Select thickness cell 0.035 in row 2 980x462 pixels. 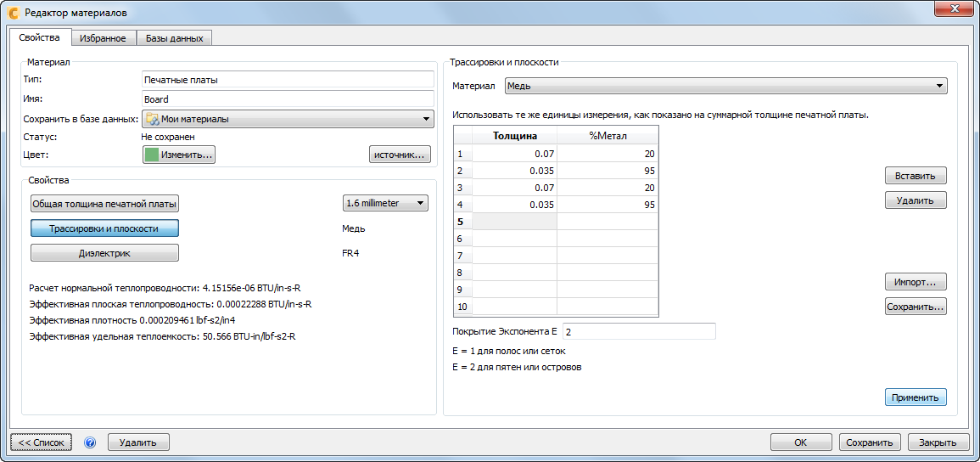point(515,171)
